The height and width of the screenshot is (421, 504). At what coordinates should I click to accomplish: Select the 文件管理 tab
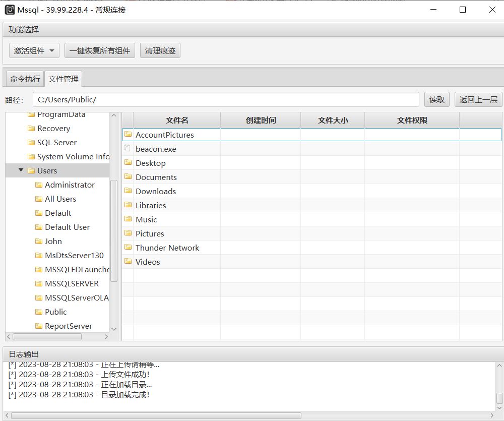pyautogui.click(x=64, y=79)
